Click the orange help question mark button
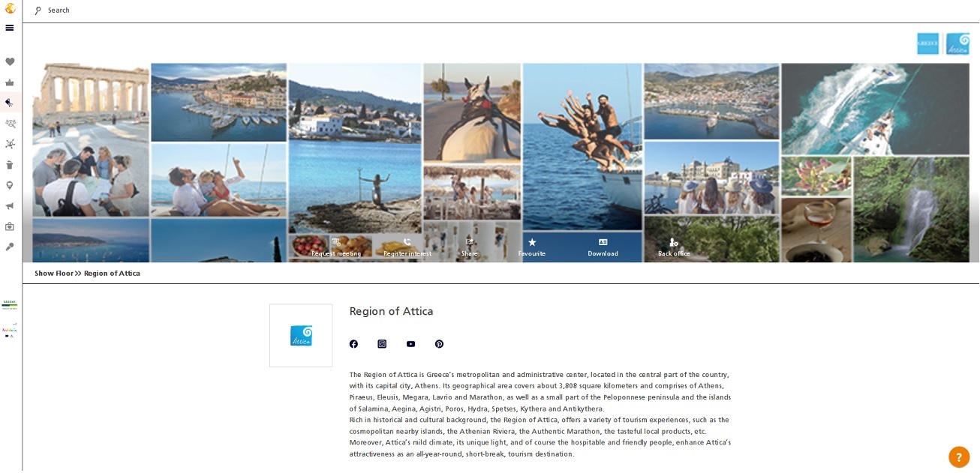This screenshot has width=980, height=473. tap(958, 457)
